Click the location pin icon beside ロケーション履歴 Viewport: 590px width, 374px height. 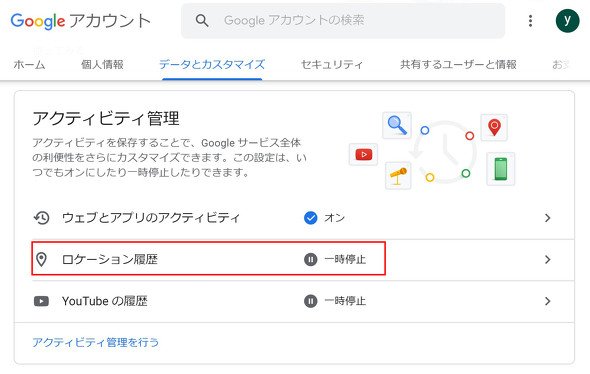coord(41,259)
